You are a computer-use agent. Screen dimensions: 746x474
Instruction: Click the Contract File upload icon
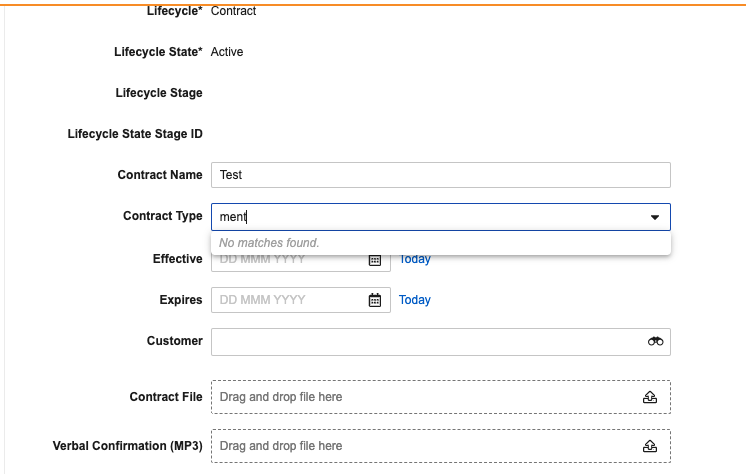tap(650, 397)
